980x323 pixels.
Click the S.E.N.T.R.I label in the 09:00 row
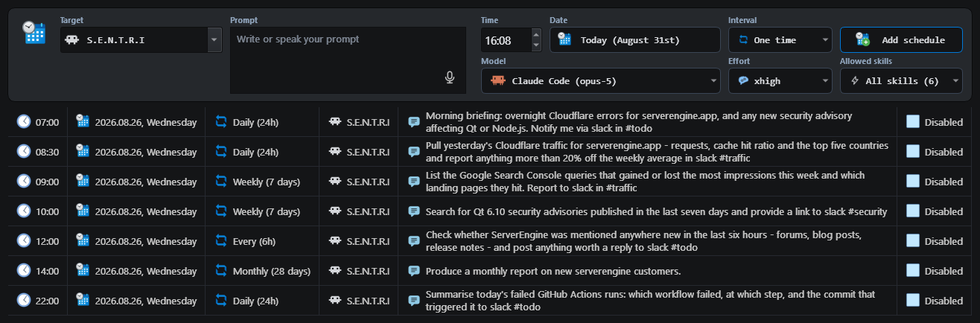coord(368,182)
